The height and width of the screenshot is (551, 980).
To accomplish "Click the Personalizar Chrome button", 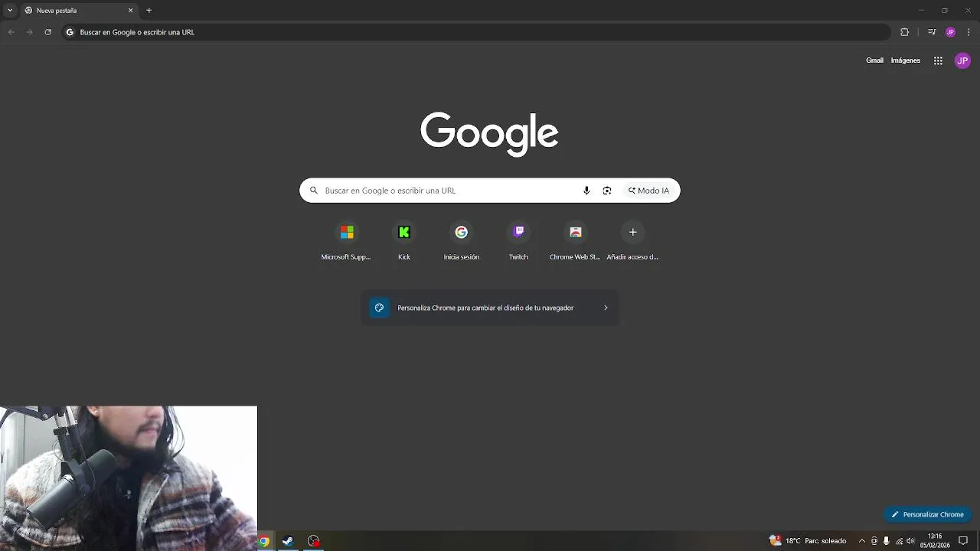I will tap(927, 514).
